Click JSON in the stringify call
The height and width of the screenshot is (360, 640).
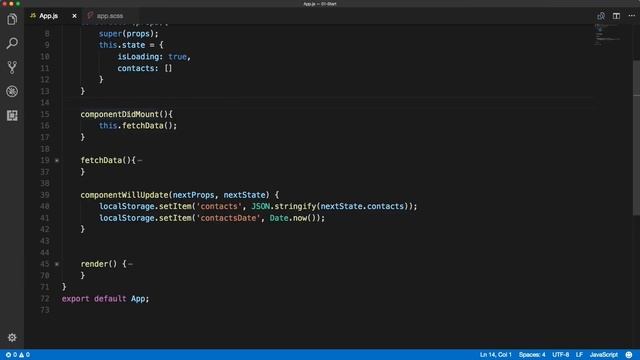tap(260, 207)
